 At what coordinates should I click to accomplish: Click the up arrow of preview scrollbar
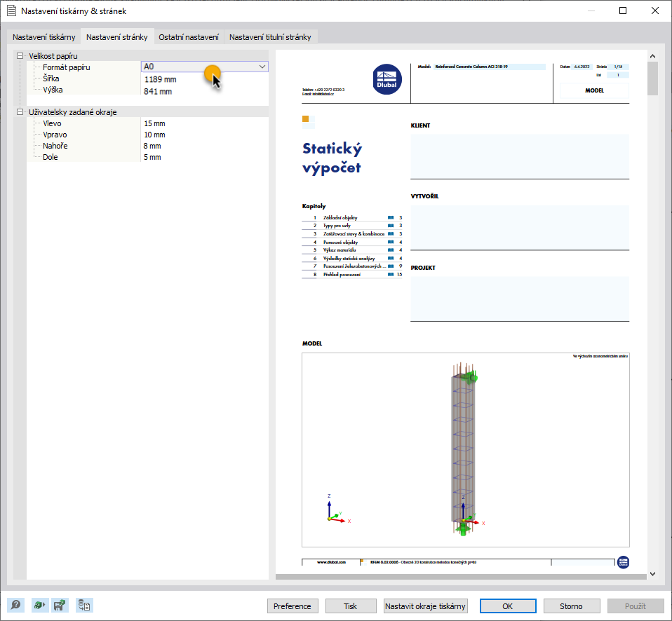pyautogui.click(x=653, y=55)
